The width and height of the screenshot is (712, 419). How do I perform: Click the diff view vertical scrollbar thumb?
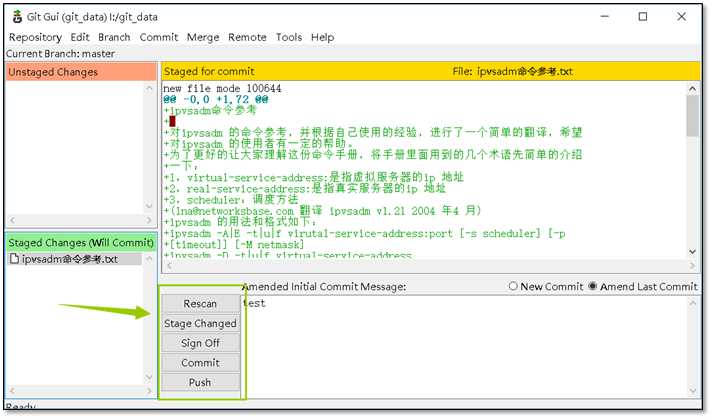point(692,116)
